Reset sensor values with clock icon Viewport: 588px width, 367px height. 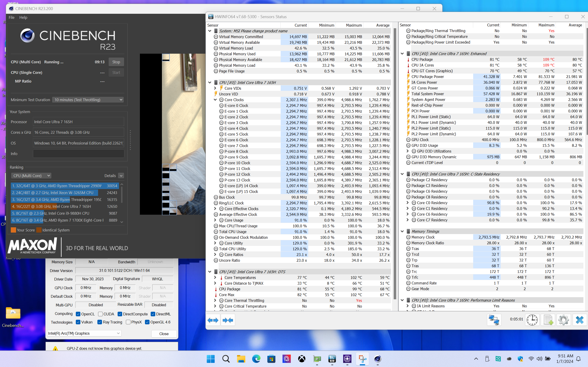coord(532,320)
